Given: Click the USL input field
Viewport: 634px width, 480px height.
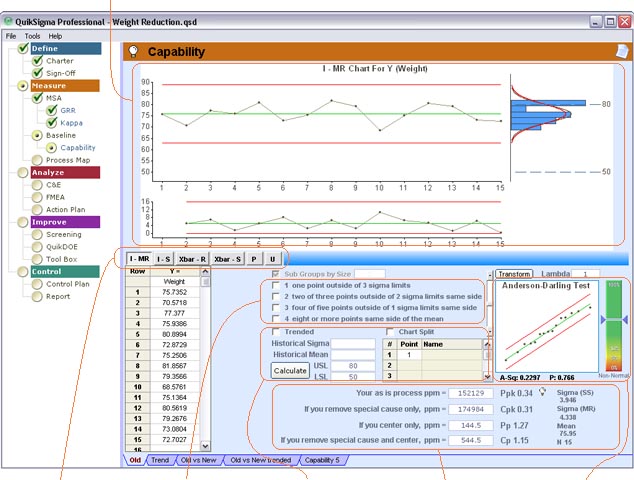Looking at the screenshot, I should click(x=353, y=366).
